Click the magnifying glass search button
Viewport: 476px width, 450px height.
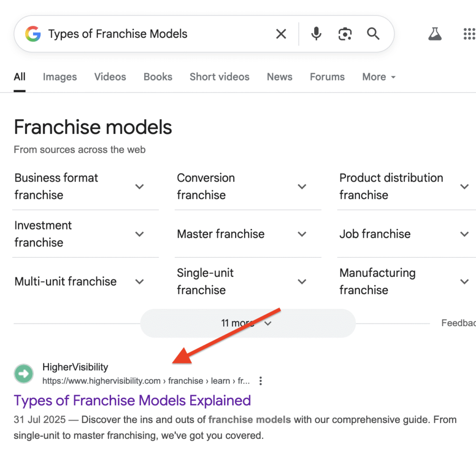pyautogui.click(x=373, y=34)
